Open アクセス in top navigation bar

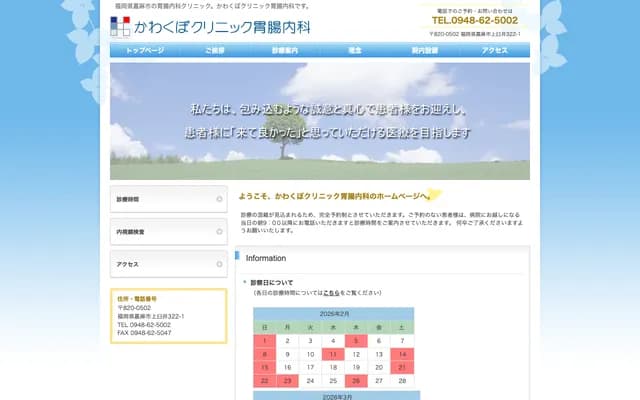[x=495, y=50]
